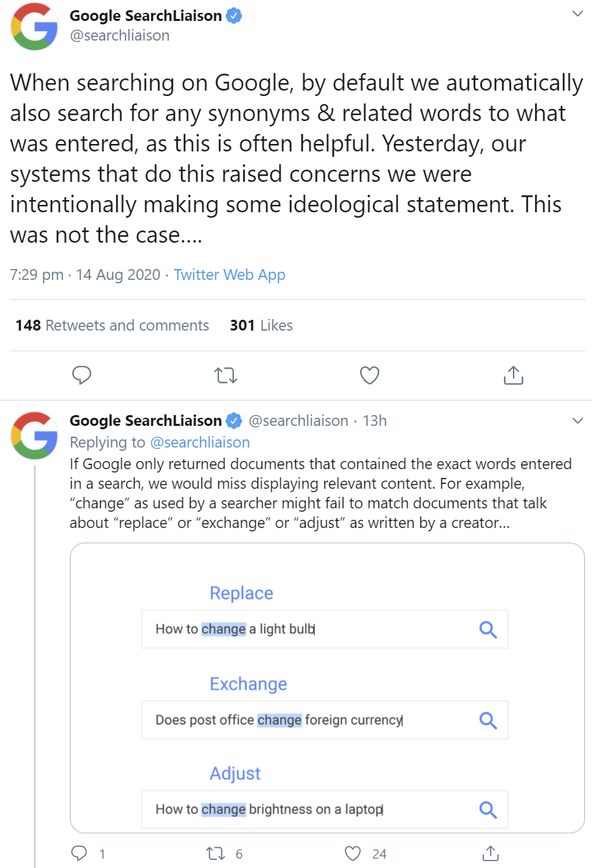Click the share icon on the reply tweet
The height and width of the screenshot is (868, 592).
pyautogui.click(x=490, y=854)
